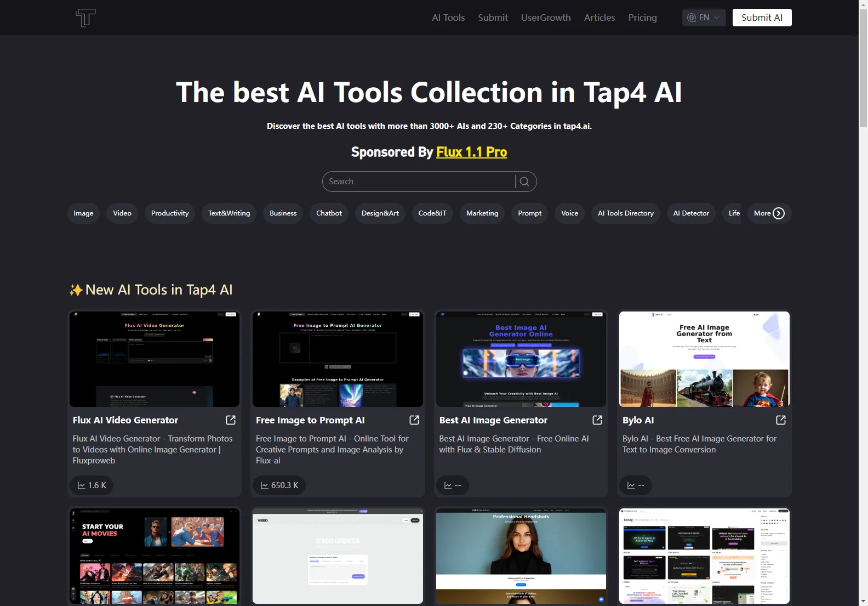Image resolution: width=868 pixels, height=606 pixels.
Task: Open the EN language dropdown
Action: [704, 18]
